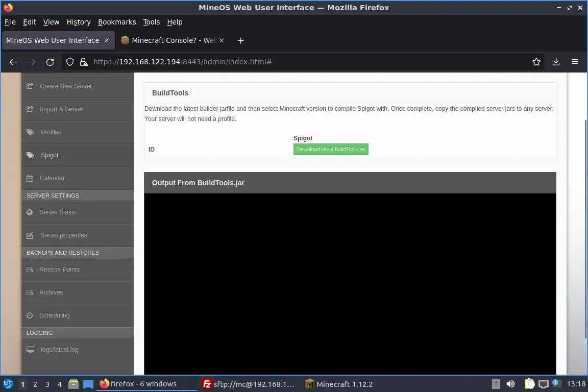Click Download latest BuildTools.jar button
This screenshot has height=392, width=588.
point(331,150)
